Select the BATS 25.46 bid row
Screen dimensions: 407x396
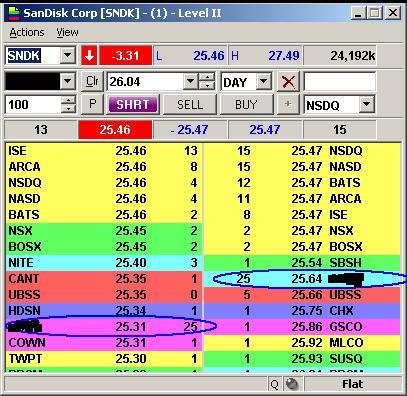click(104, 215)
